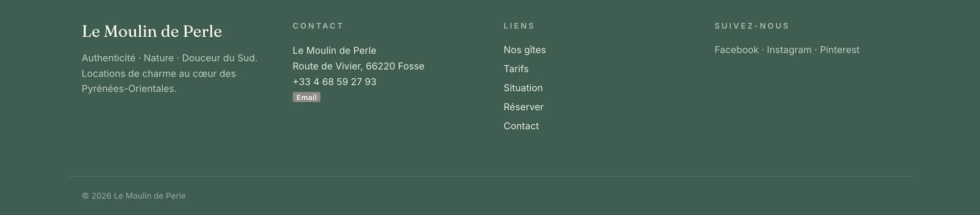The width and height of the screenshot is (980, 215).
Task: Click the large Le Moulin de Perle footer title
Action: point(151,31)
